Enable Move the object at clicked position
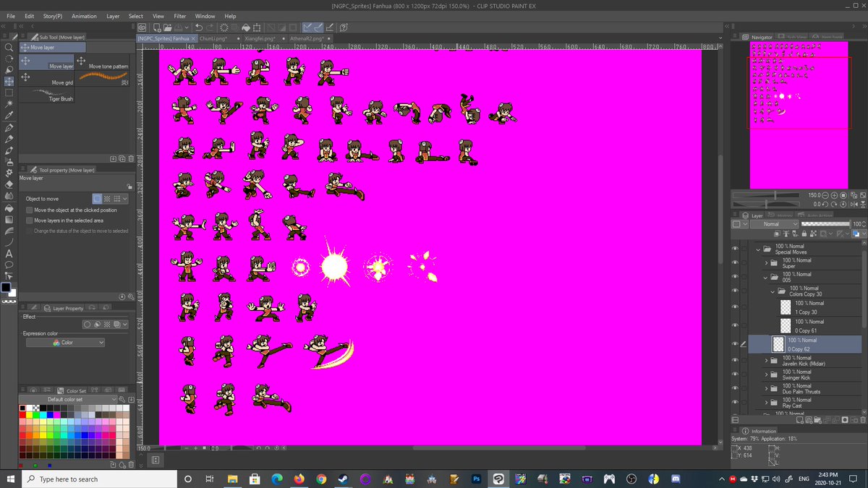Image resolution: width=868 pixels, height=488 pixels. pos(29,210)
